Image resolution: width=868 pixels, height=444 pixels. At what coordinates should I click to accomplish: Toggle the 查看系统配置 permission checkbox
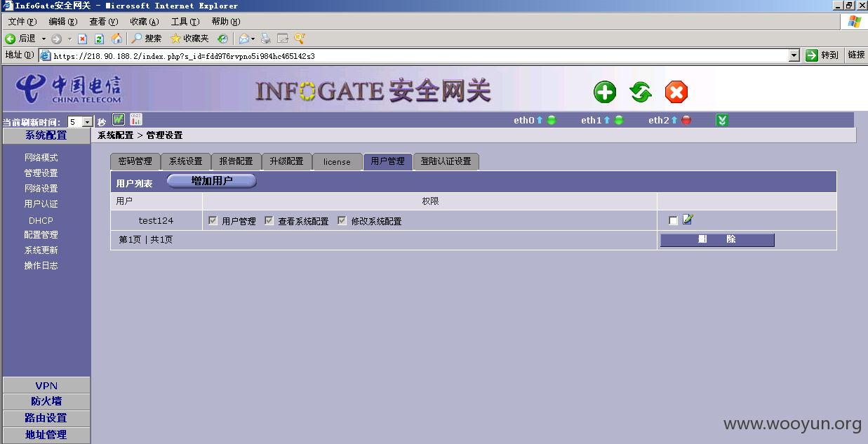coord(269,220)
